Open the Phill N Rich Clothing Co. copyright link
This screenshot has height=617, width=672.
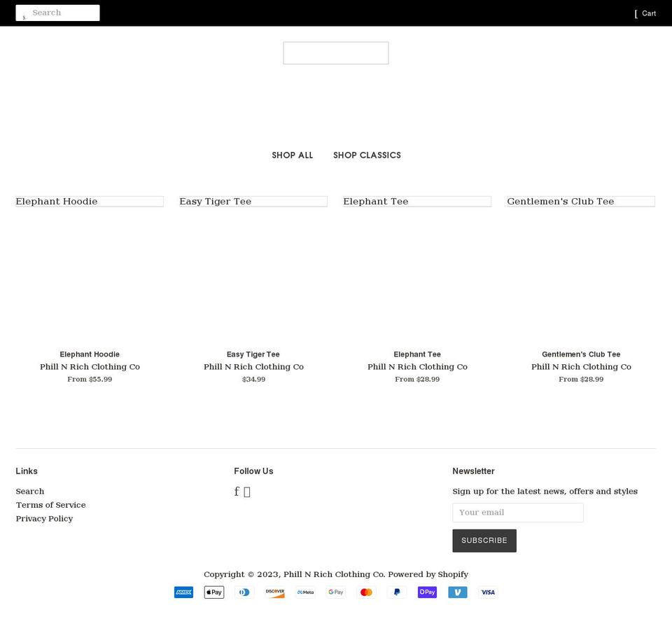tap(335, 574)
